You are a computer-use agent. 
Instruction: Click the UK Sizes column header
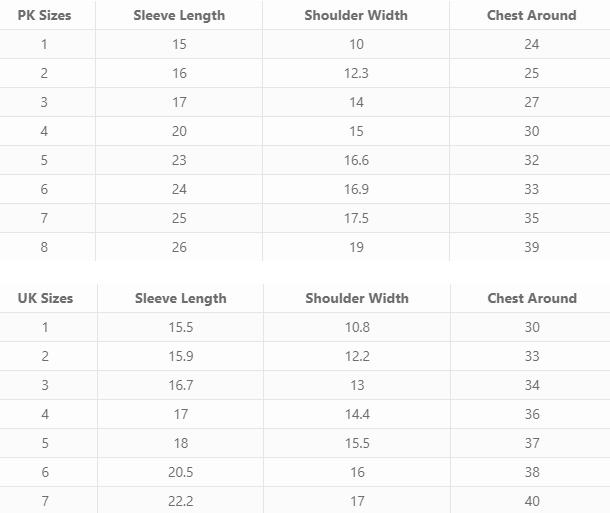[45, 298]
